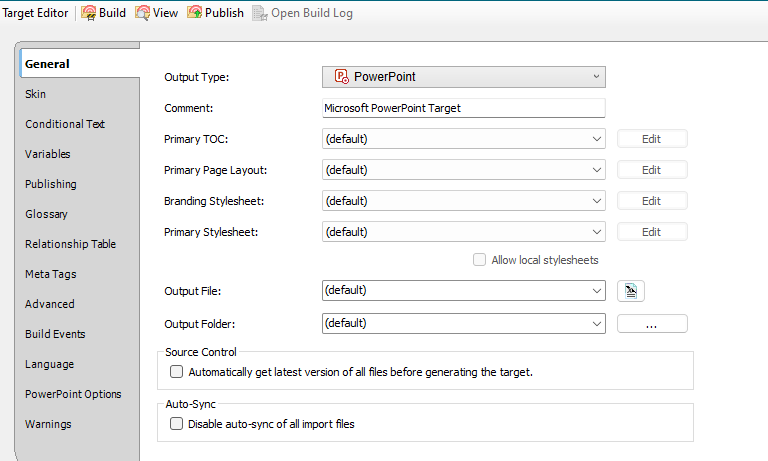
Task: Click Edit button beside Primary Stylesheet
Action: click(x=652, y=232)
